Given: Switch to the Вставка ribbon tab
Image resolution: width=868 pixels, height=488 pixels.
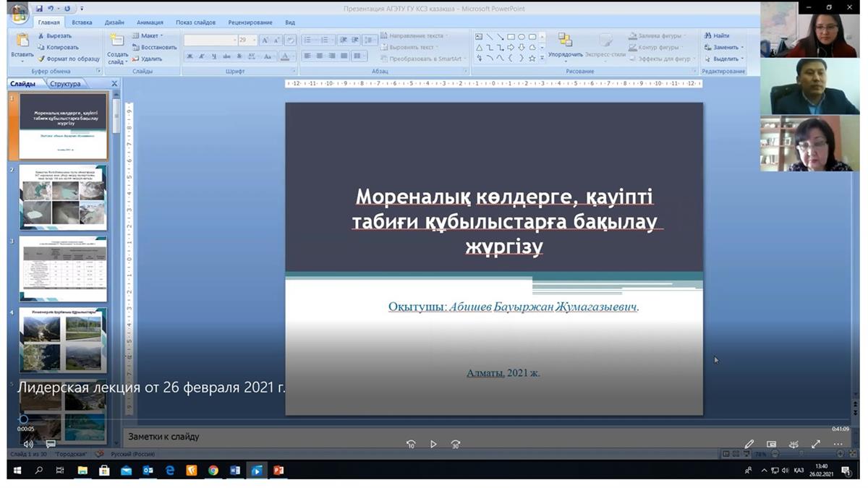Looking at the screenshot, I should coord(82,22).
